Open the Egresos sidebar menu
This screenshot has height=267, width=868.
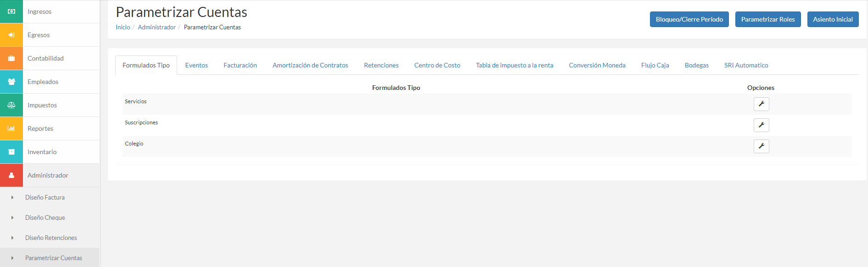click(50, 35)
